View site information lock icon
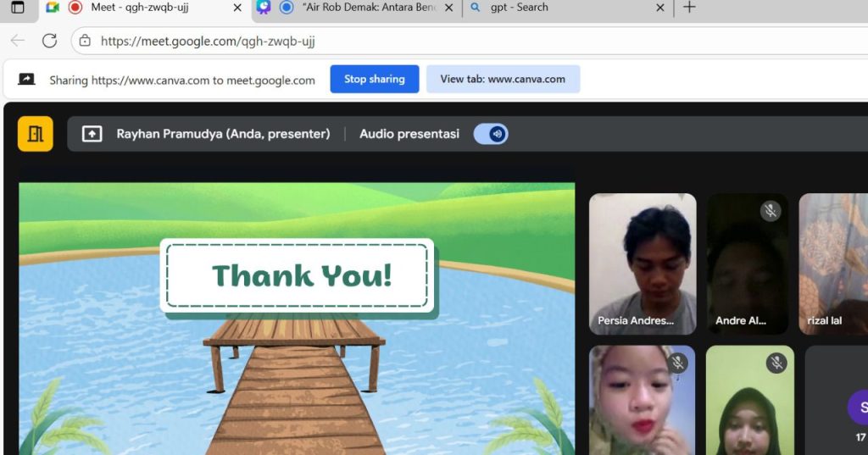This screenshot has width=868, height=455. point(85,41)
